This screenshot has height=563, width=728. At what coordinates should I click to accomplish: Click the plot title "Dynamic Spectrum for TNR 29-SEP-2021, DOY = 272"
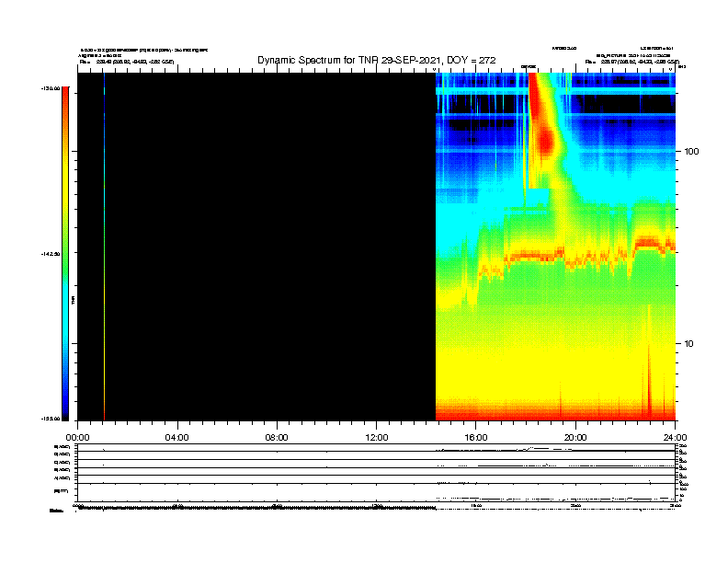click(377, 60)
